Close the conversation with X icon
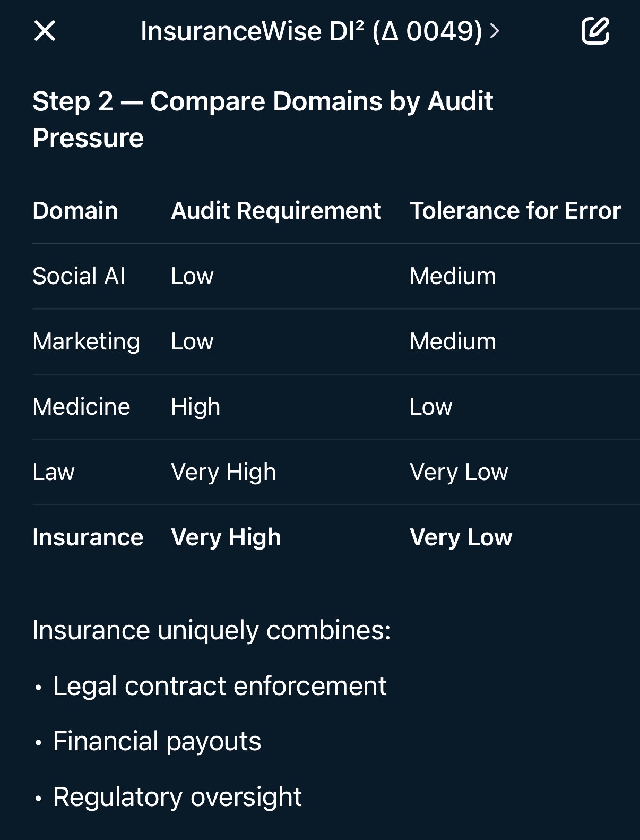 pos(45,31)
